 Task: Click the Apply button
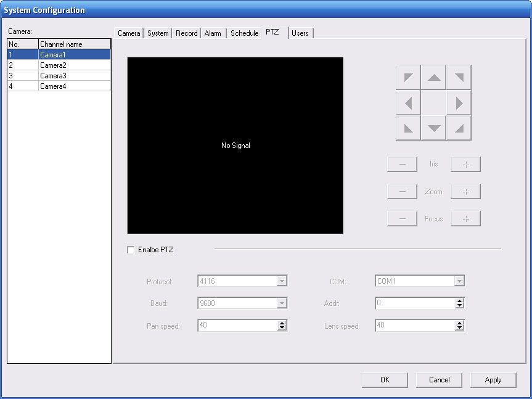493,380
